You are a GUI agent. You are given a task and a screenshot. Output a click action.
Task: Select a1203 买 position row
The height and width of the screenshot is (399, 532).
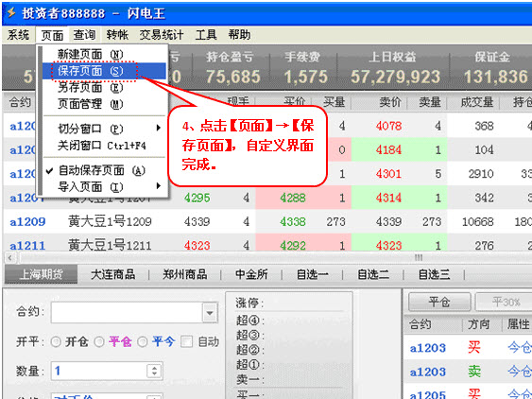(x=468, y=348)
